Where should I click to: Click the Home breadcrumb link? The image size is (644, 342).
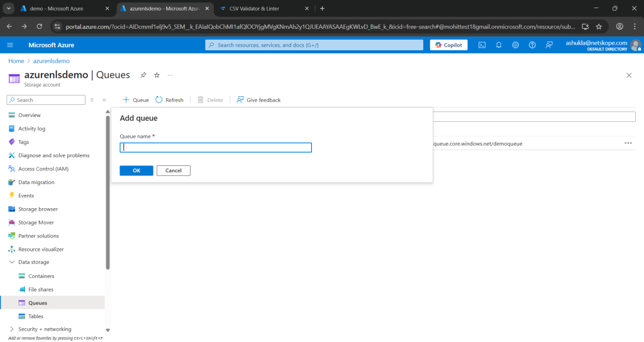pyautogui.click(x=16, y=61)
